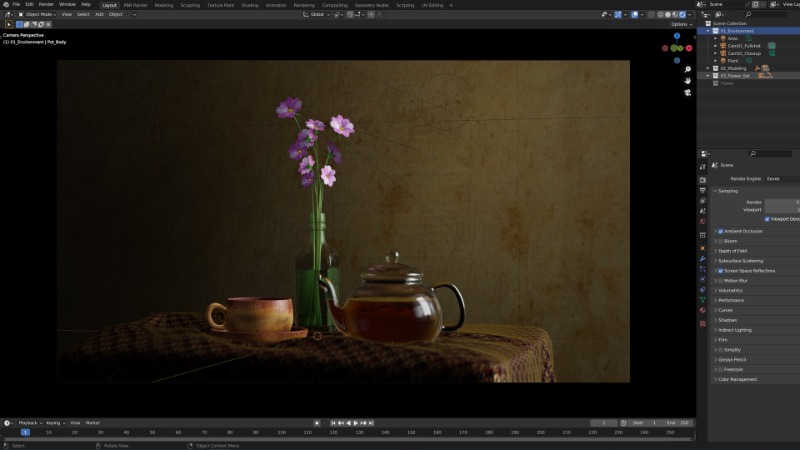
Task: Click the pan hand icon in viewport
Action: 688,81
